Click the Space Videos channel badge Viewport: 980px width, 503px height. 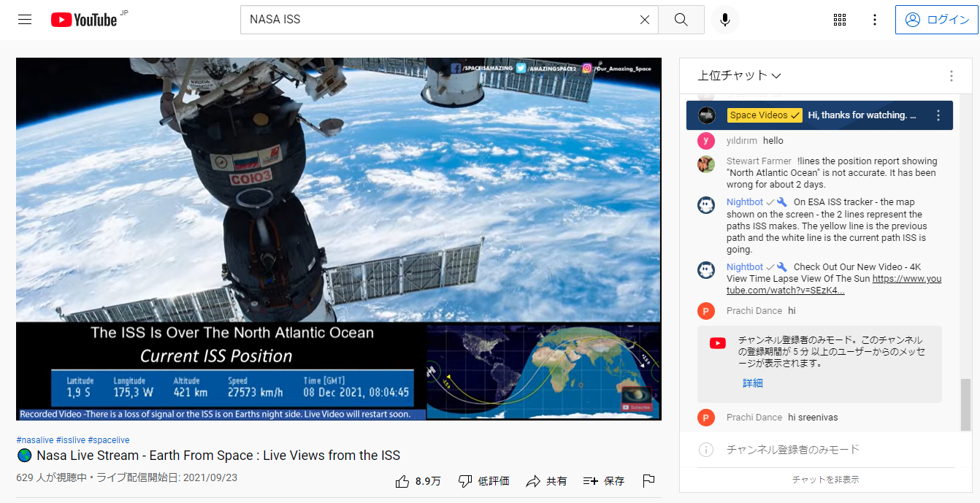pos(765,115)
